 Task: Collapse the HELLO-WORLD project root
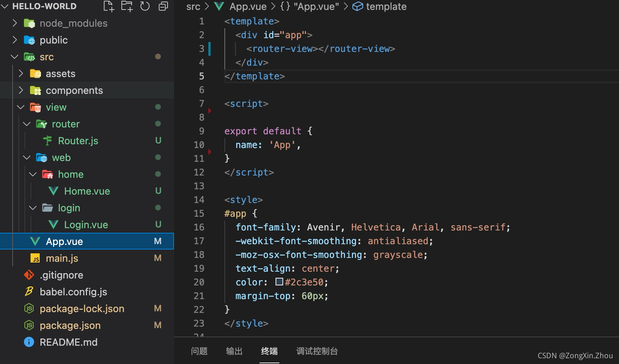[5, 6]
